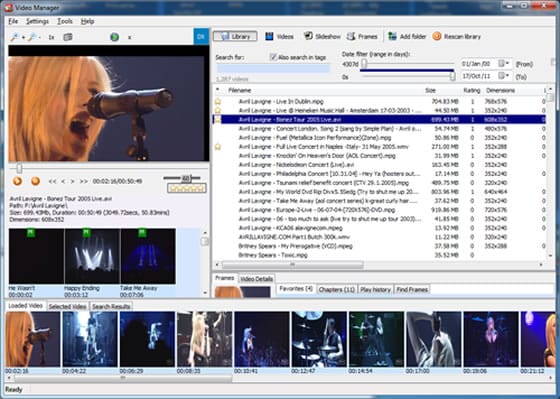Open the Find Frames tab
The height and width of the screenshot is (399, 560).
point(412,289)
